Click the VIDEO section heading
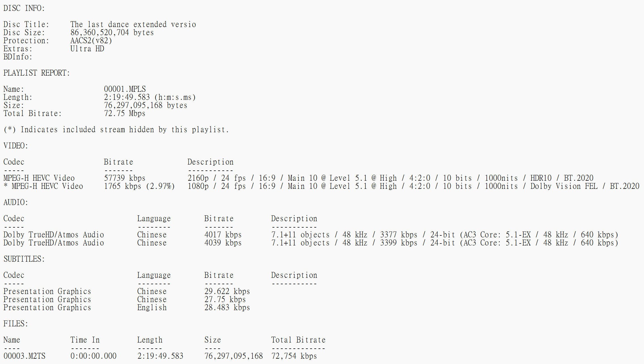This screenshot has width=644, height=364. (x=16, y=146)
